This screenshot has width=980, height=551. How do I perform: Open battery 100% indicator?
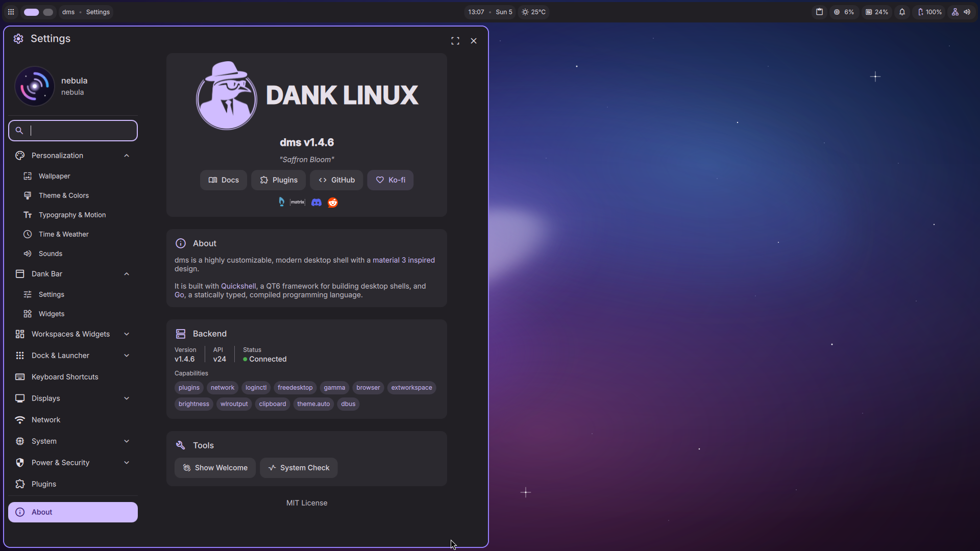[x=929, y=12]
